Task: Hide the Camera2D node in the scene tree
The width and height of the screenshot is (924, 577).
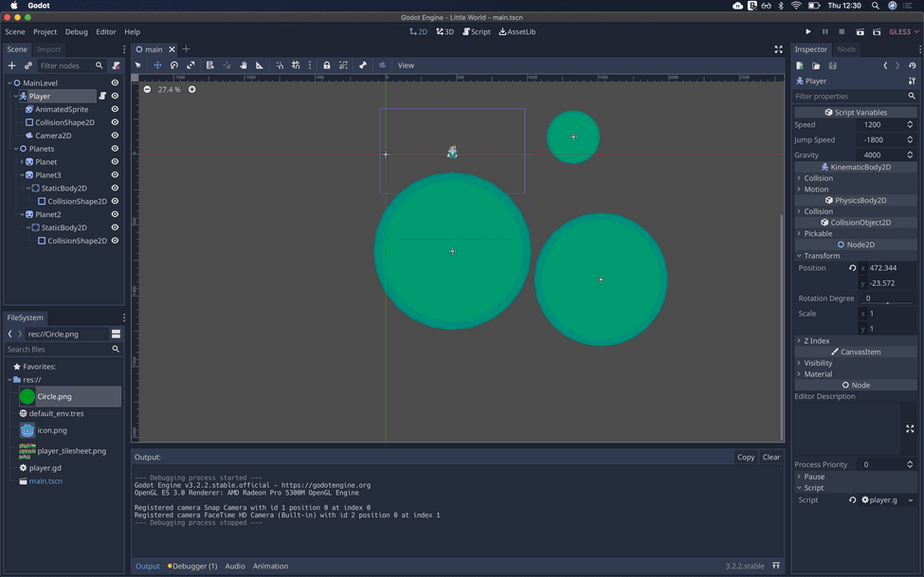Action: coord(114,135)
